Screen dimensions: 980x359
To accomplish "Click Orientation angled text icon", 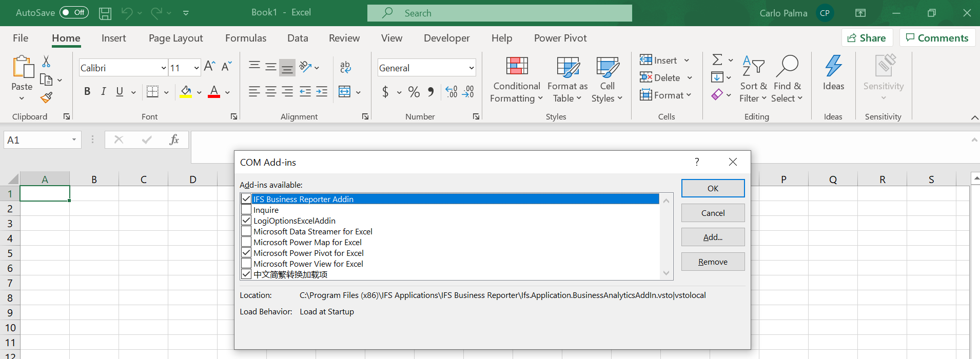I will tap(305, 67).
